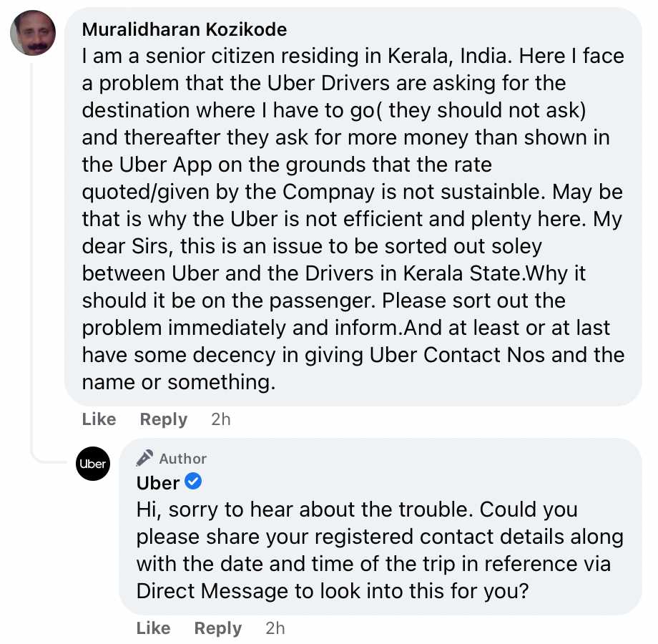Click the thread connector line beside Uber's reply

pos(33,286)
